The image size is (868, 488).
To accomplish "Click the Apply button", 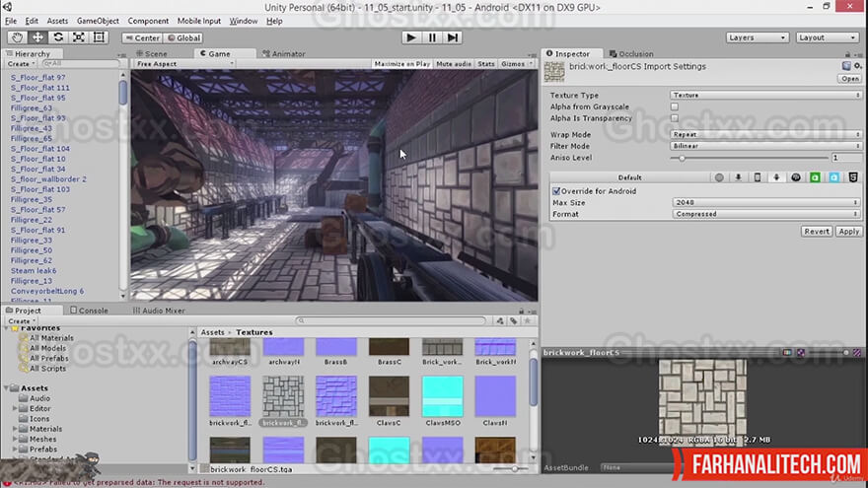I will click(848, 232).
